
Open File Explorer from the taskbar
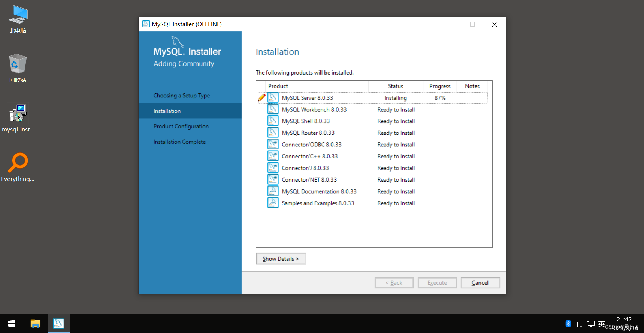pos(36,324)
